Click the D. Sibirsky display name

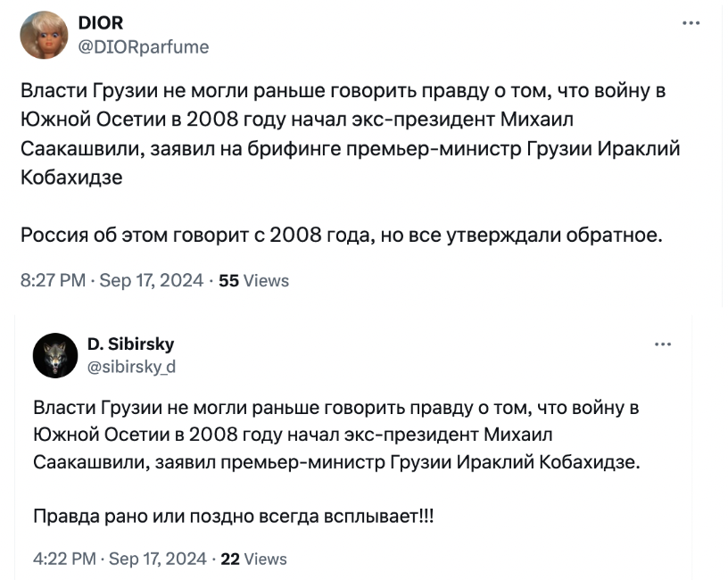point(130,344)
